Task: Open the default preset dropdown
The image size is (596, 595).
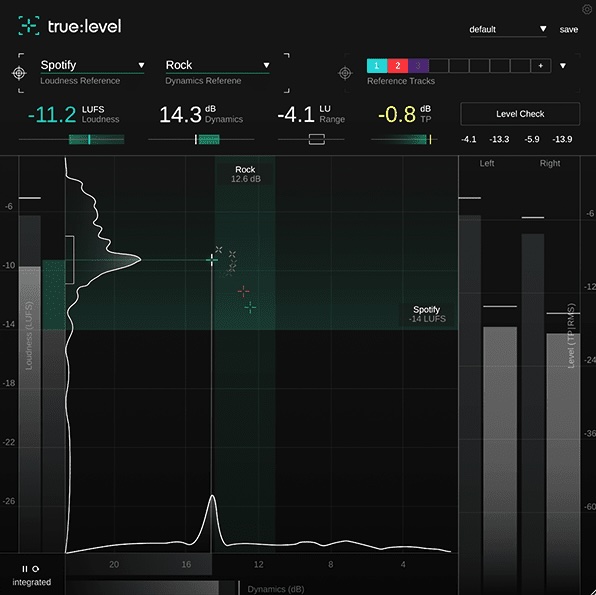Action: tap(508, 29)
